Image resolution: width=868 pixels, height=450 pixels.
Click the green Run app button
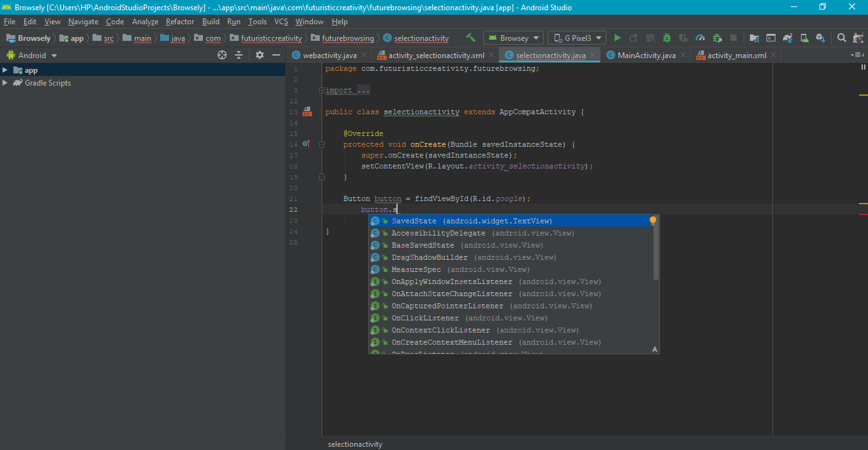coord(617,38)
